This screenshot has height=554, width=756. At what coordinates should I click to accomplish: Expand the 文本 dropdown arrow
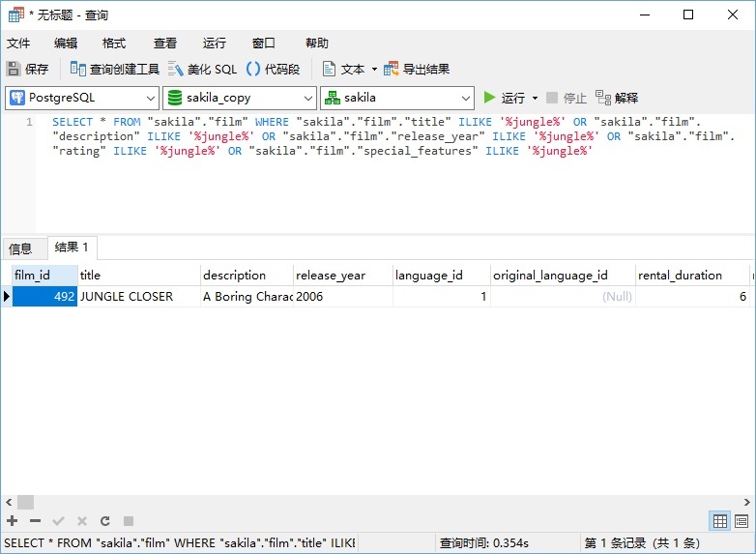click(x=374, y=70)
